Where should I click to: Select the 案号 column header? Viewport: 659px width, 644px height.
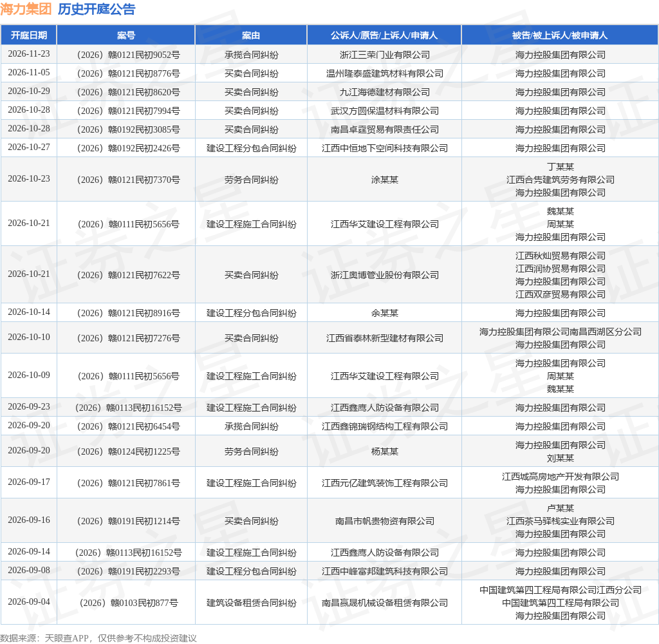(125, 35)
